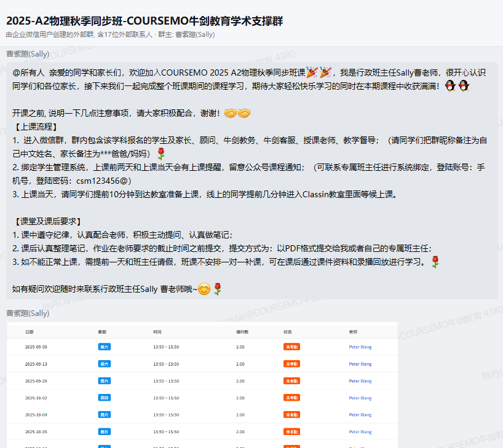Click the 未考勤 status badge for 2025-09-13
Viewport: 503px width, 448px height.
[291, 364]
